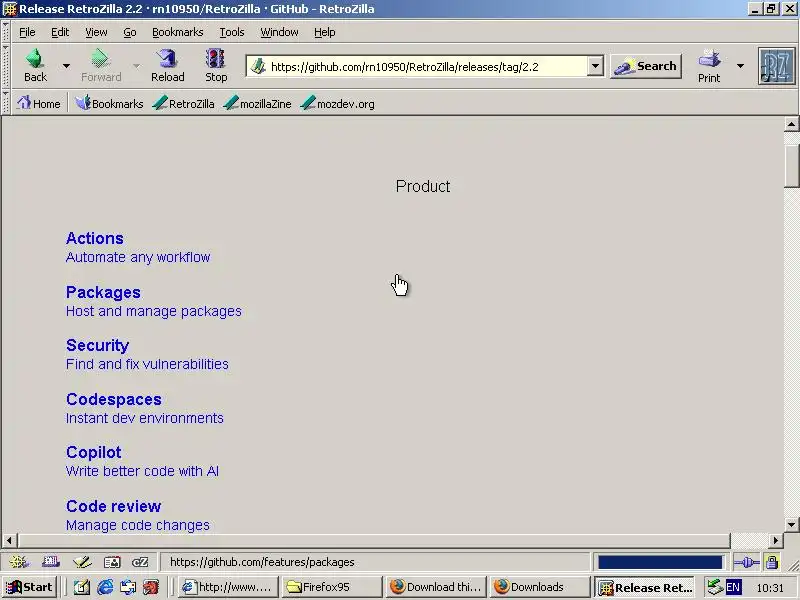Open the File menu
This screenshot has height=600, width=800.
coord(27,32)
